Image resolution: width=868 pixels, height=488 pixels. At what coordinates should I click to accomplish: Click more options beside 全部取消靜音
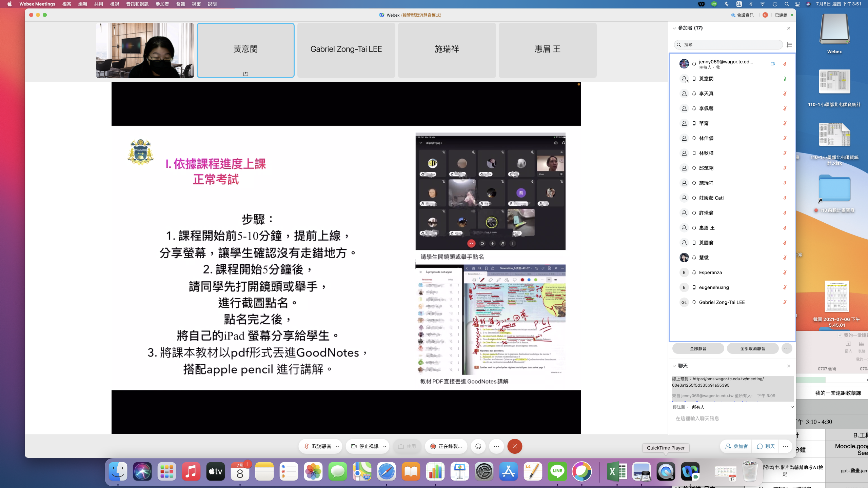tap(787, 348)
